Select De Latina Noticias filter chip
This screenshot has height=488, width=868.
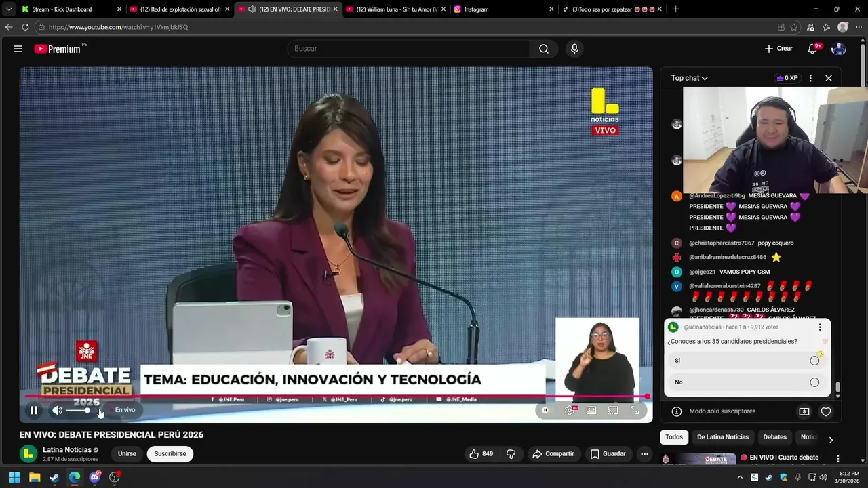tap(723, 437)
